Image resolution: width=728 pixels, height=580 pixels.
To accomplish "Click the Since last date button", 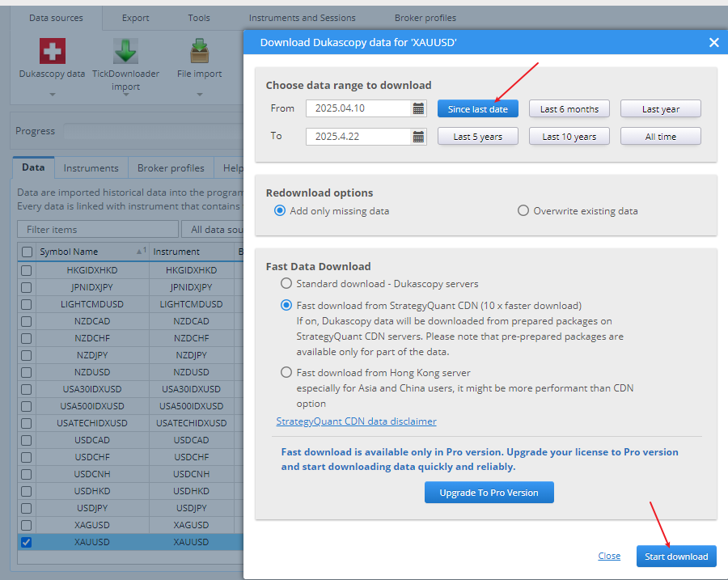I will [x=478, y=108].
